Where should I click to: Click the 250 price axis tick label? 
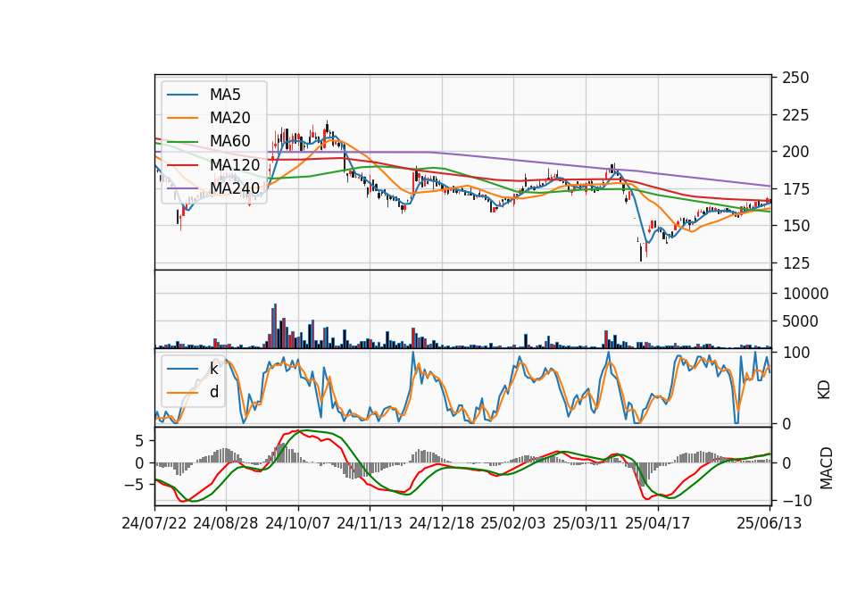pos(795,78)
